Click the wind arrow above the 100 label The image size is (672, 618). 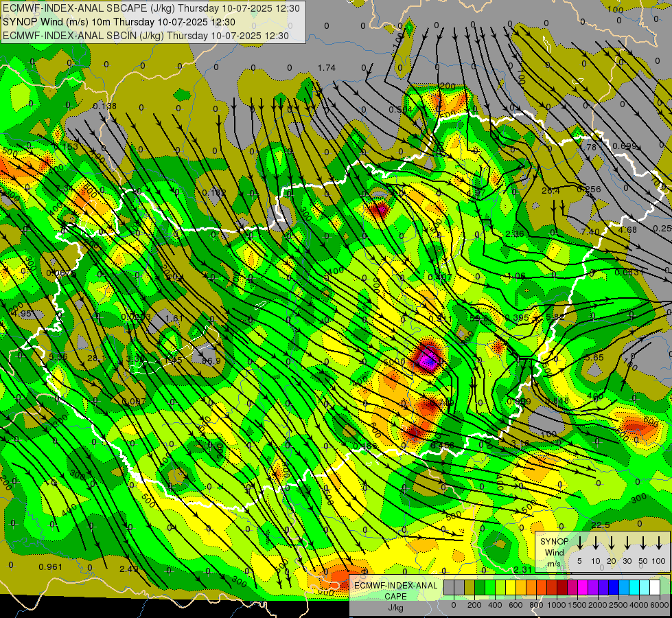[659, 542]
